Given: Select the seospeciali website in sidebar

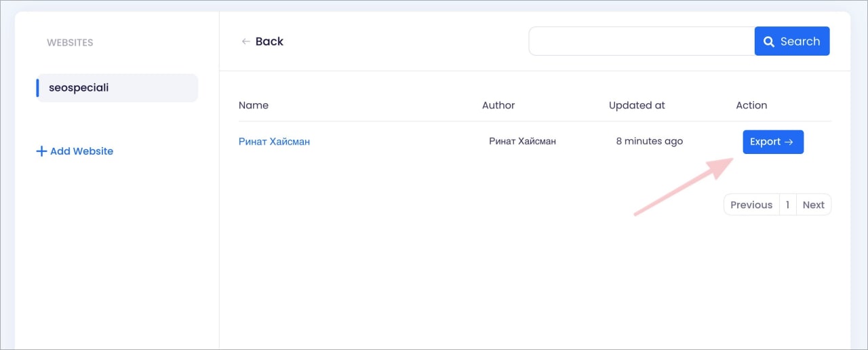Looking at the screenshot, I should coord(117,88).
